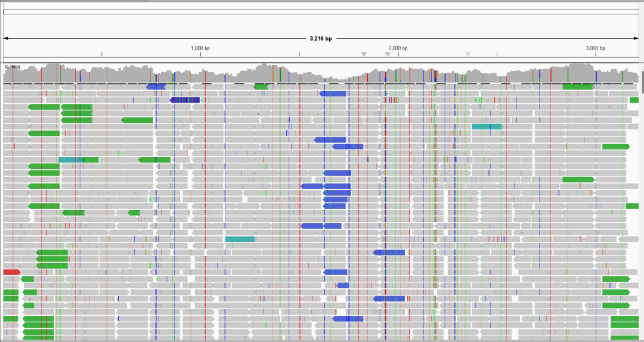Viewport: 644px width, 342px height.
Task: Click the 2,000 bp ruler label
Action: click(x=398, y=48)
